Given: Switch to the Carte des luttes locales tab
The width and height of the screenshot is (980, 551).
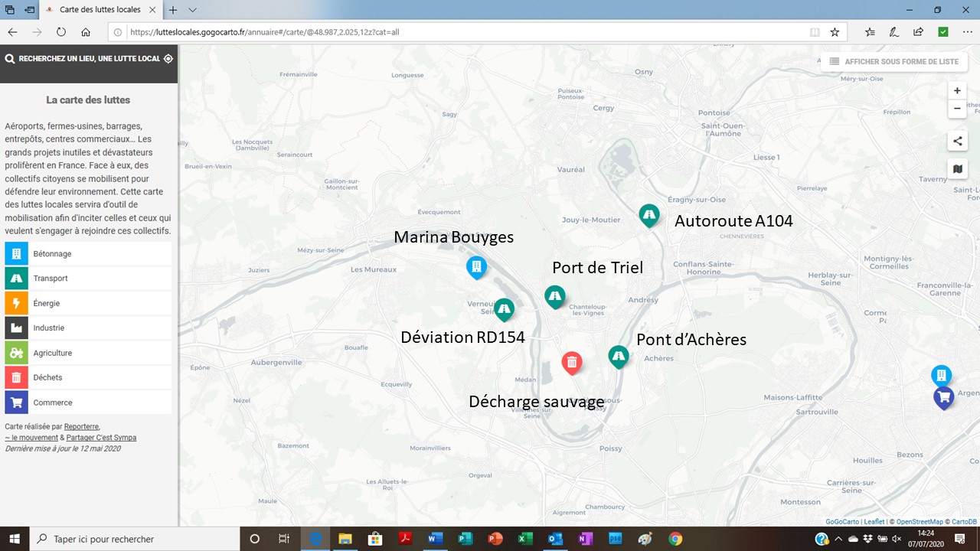Looking at the screenshot, I should (100, 10).
